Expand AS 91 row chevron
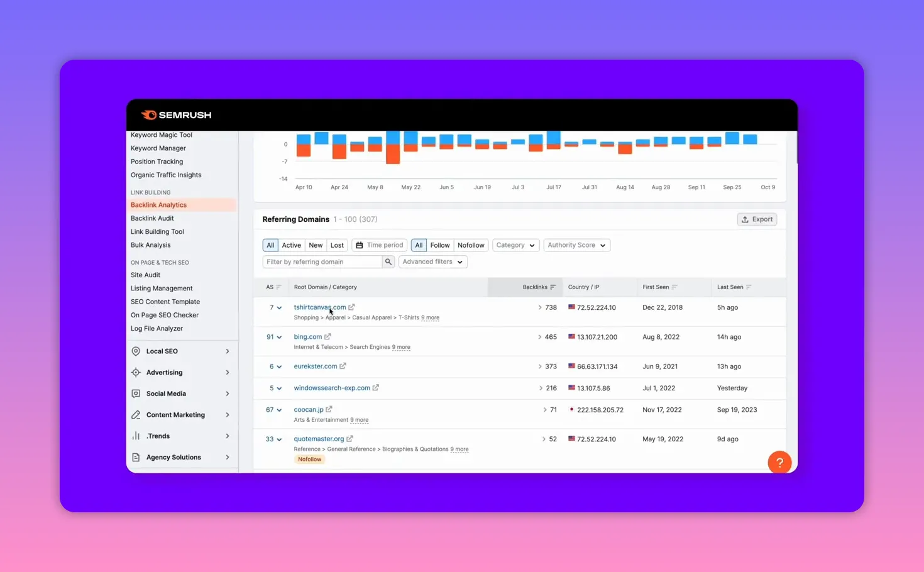This screenshot has height=572, width=924. 279,338
